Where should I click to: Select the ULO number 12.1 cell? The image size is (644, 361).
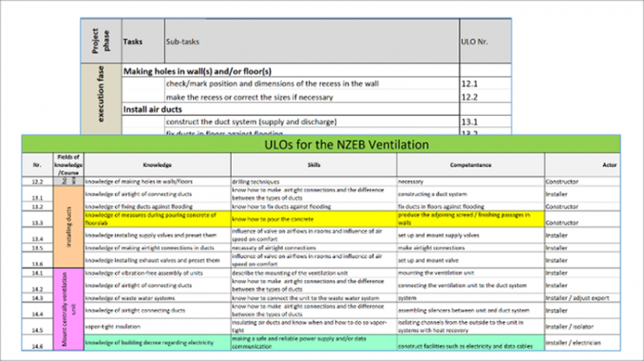coord(469,83)
